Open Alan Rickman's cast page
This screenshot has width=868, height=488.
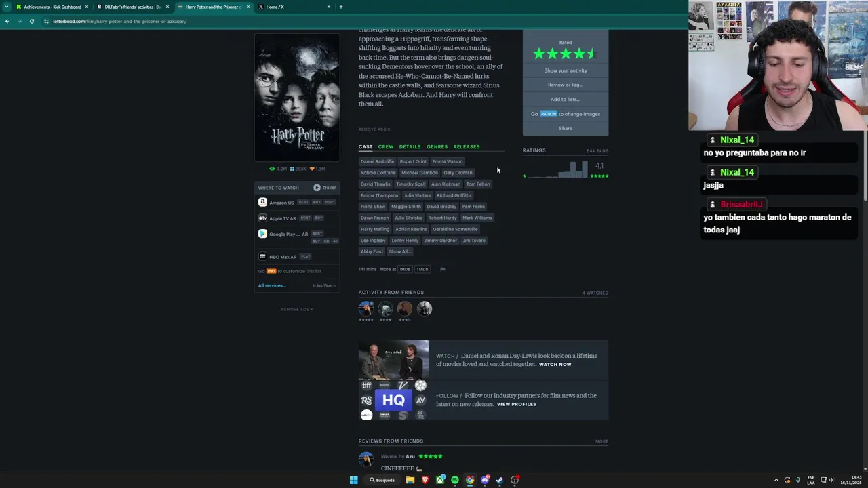click(x=446, y=184)
